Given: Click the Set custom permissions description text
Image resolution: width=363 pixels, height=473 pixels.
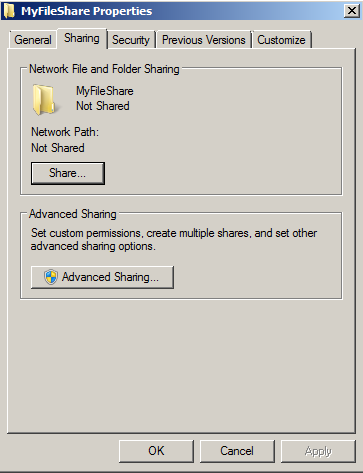Looking at the screenshot, I should (174, 239).
